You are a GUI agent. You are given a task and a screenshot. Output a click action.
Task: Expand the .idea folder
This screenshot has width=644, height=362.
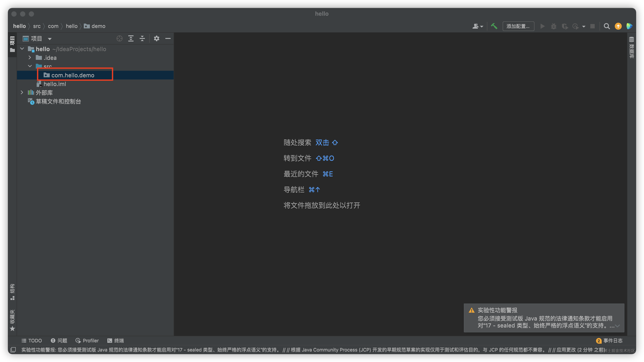pyautogui.click(x=30, y=58)
